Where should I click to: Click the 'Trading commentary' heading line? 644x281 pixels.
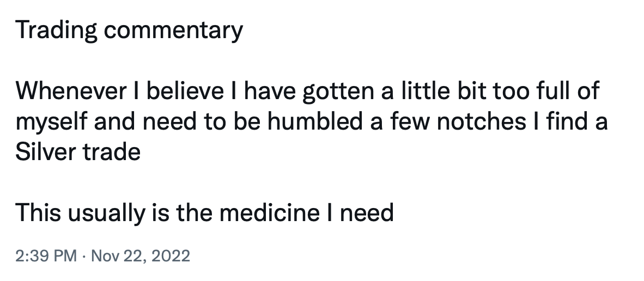(x=129, y=30)
